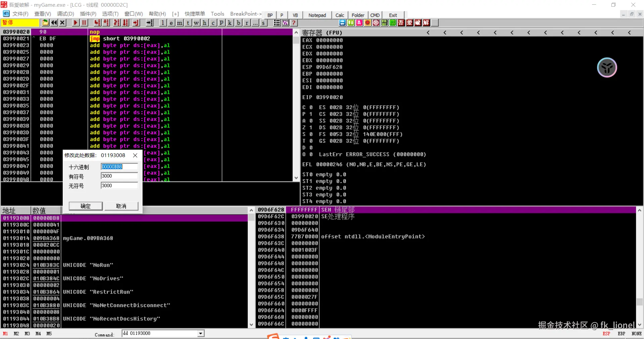This screenshot has width=644, height=339.
Task: Click the open file toolbar icon
Action: coord(45,22)
